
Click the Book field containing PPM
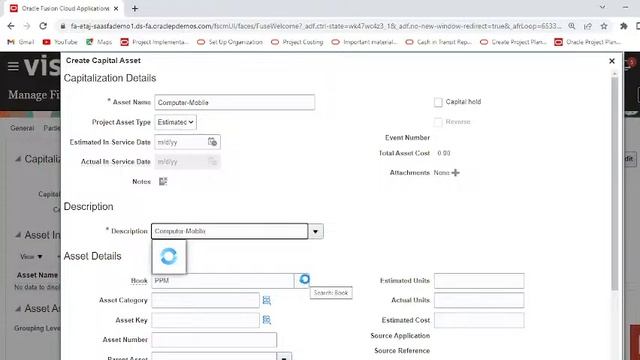tap(222, 281)
